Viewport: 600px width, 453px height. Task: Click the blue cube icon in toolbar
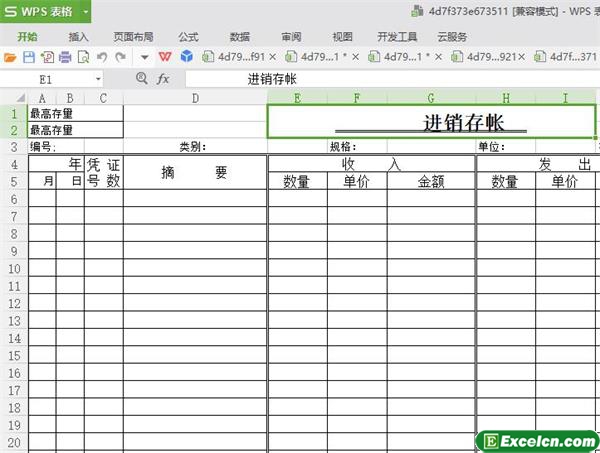click(x=187, y=56)
